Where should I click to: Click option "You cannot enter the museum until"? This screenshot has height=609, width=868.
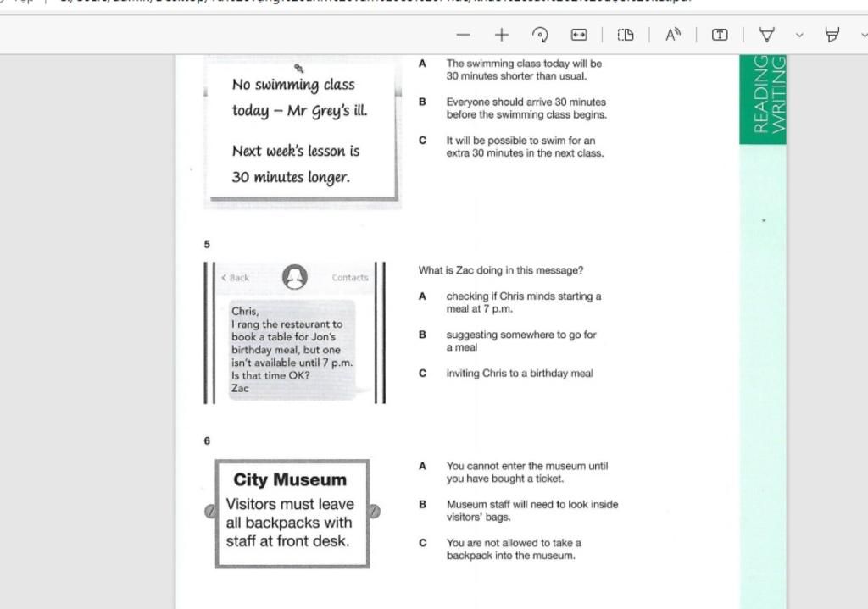tap(527, 473)
